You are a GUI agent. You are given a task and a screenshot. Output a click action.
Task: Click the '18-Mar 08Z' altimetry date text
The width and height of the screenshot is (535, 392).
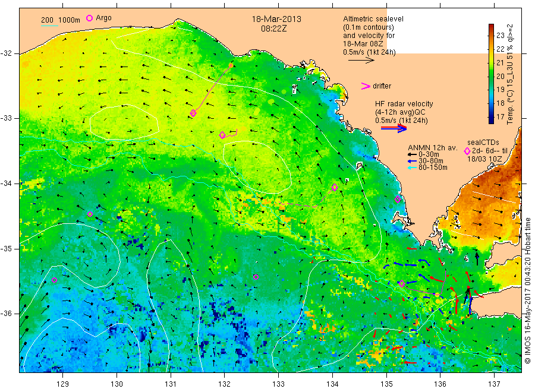coord(363,44)
